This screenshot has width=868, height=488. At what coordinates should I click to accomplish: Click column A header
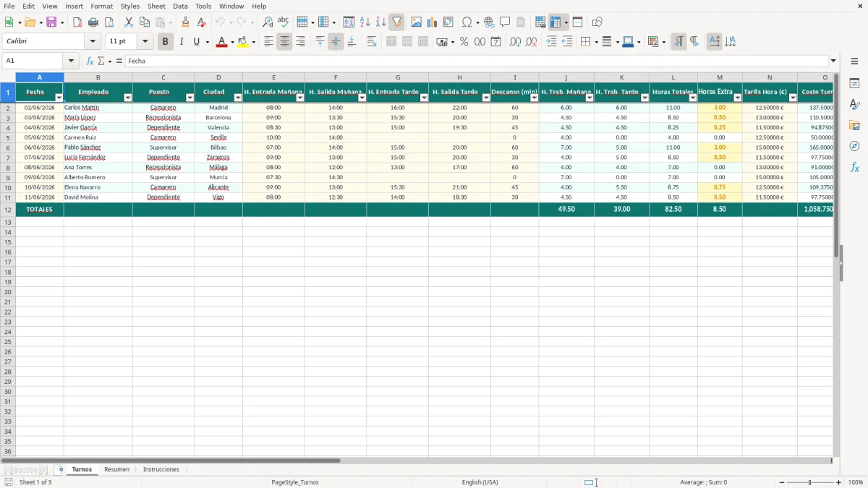40,77
